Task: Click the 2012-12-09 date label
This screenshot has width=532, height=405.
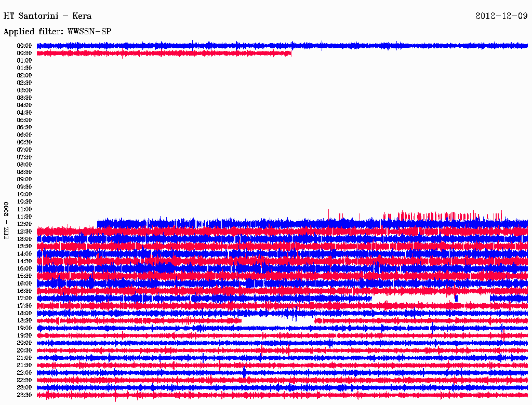Action: coord(501,16)
